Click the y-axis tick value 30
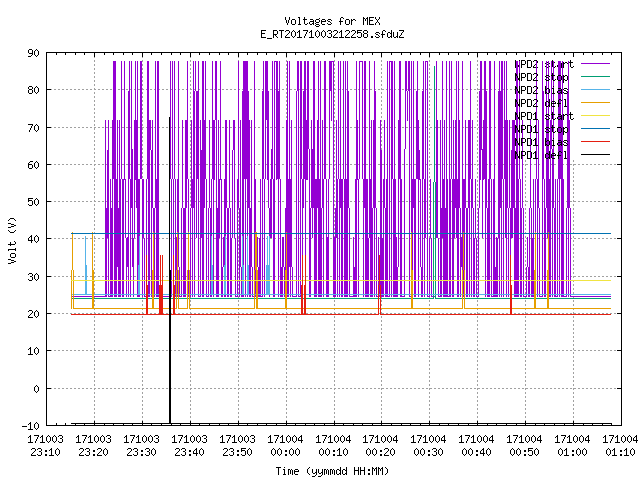 [33, 277]
